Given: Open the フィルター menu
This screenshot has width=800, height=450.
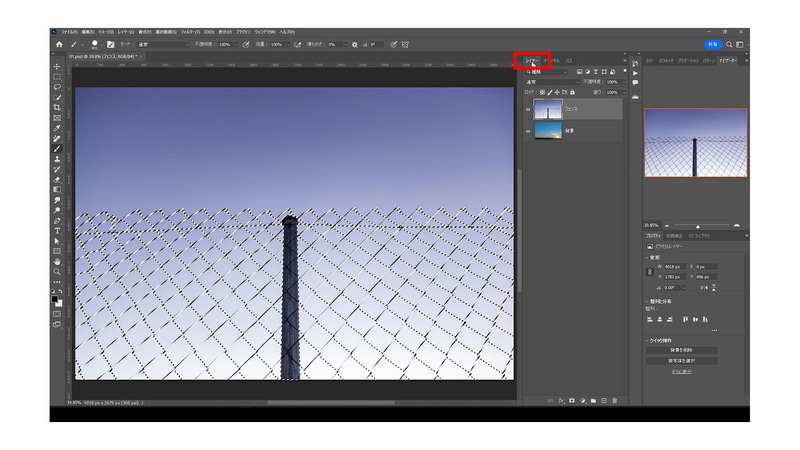Looking at the screenshot, I should click(190, 32).
